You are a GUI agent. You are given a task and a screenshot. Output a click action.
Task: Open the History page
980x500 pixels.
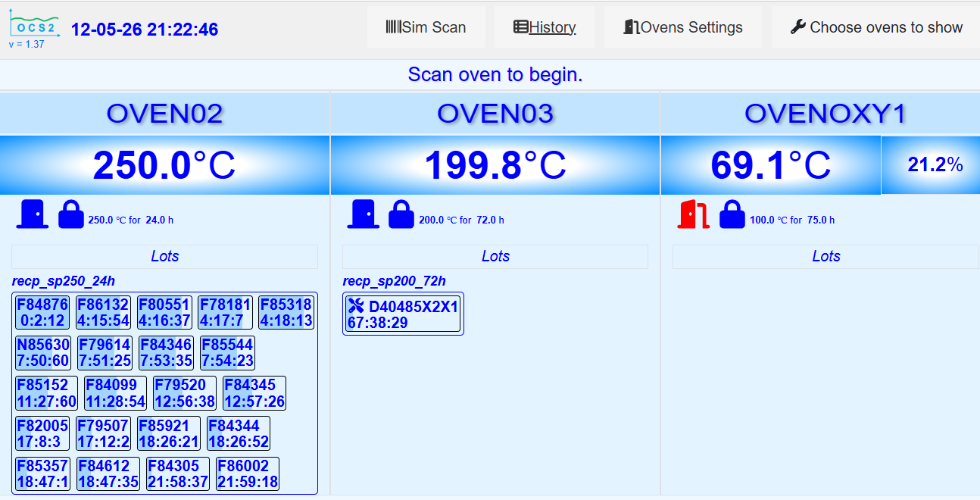(x=545, y=27)
